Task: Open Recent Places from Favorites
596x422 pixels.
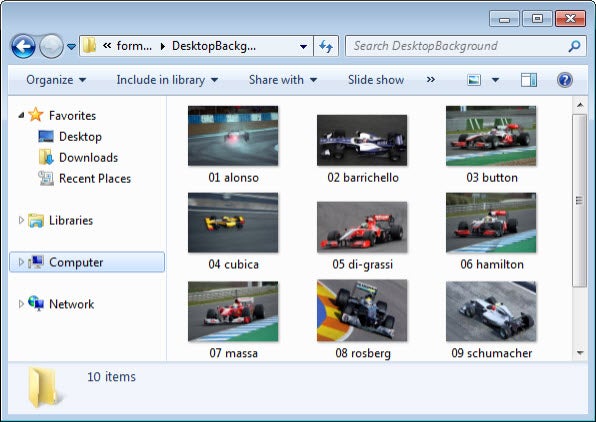Action: [x=95, y=178]
